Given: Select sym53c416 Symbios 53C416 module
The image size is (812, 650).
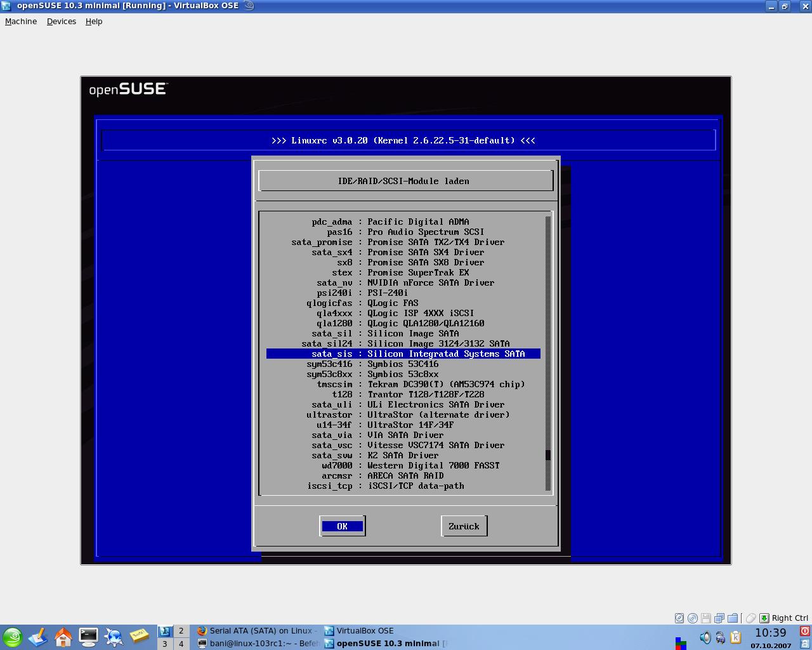Looking at the screenshot, I should pos(403,364).
